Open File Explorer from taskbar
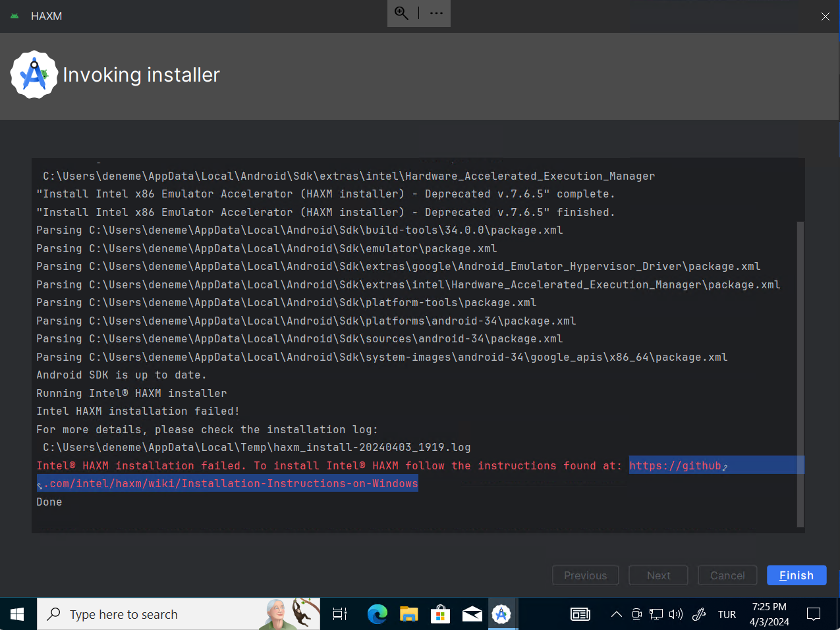Viewport: 840px width, 630px height. [x=408, y=614]
